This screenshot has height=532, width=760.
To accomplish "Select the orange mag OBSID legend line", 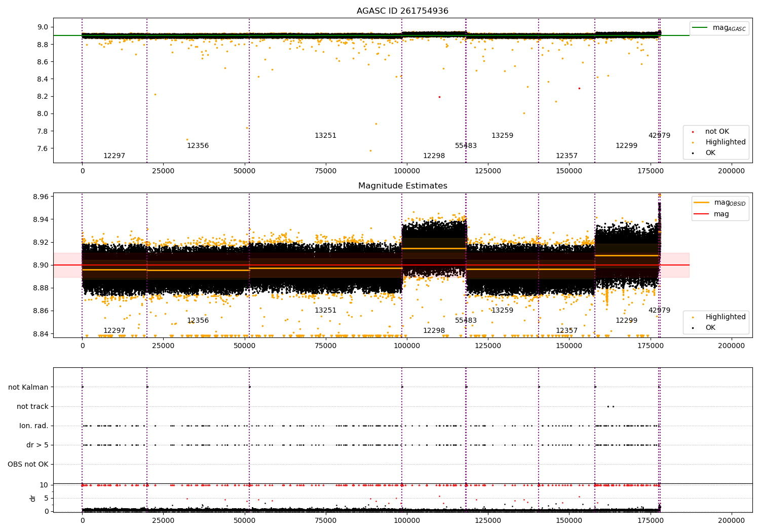I will point(702,203).
